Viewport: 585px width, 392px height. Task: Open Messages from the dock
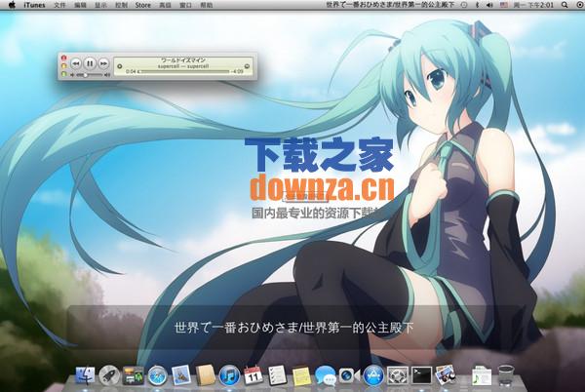pyautogui.click(x=326, y=375)
